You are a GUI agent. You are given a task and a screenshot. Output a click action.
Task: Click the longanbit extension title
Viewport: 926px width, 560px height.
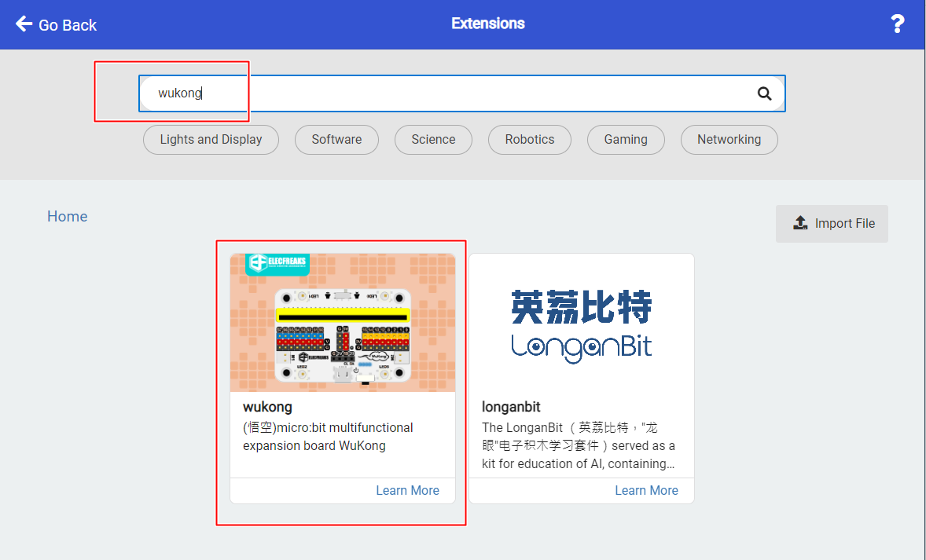tap(512, 407)
